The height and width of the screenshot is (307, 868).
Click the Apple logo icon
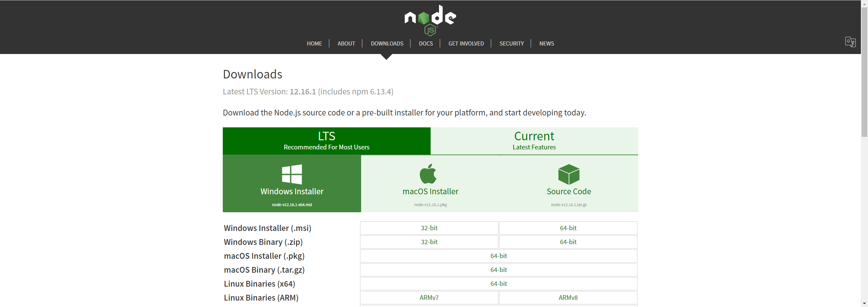pos(428,174)
